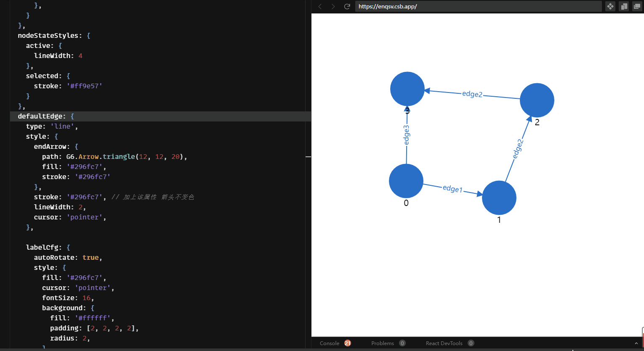Click the React DevTools zero-count badge
Screen dimensions: 644x351
pyautogui.click(x=471, y=343)
